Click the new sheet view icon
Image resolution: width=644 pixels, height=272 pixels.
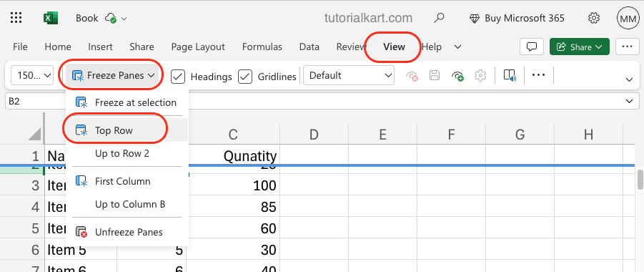click(457, 76)
